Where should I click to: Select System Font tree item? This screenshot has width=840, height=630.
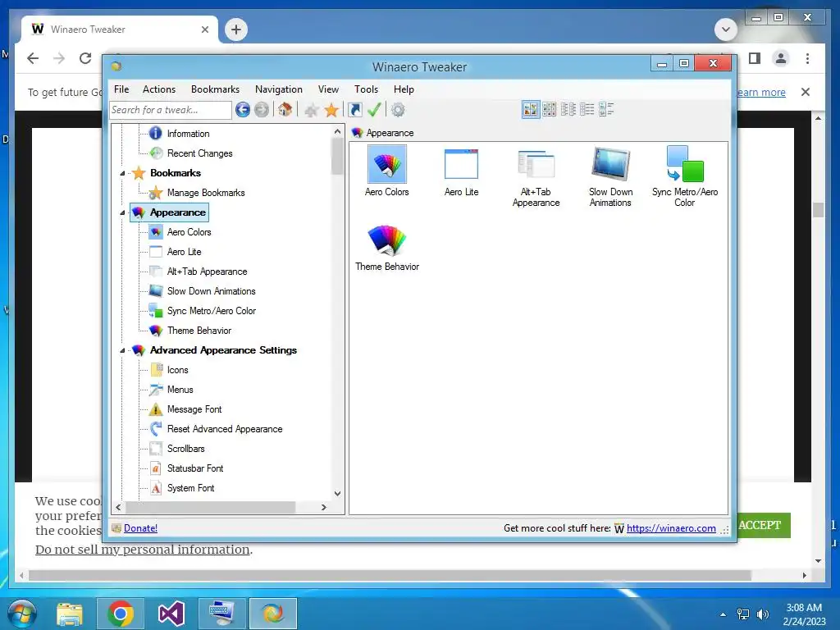[x=190, y=488]
